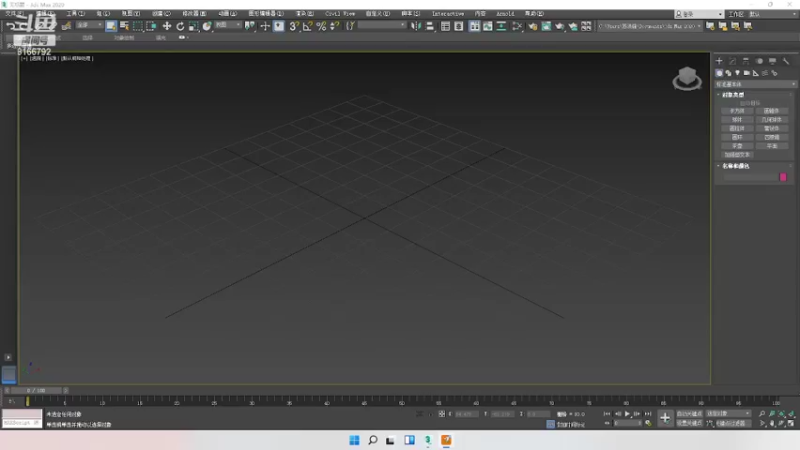Select Geometry category in Create panel

(x=719, y=73)
